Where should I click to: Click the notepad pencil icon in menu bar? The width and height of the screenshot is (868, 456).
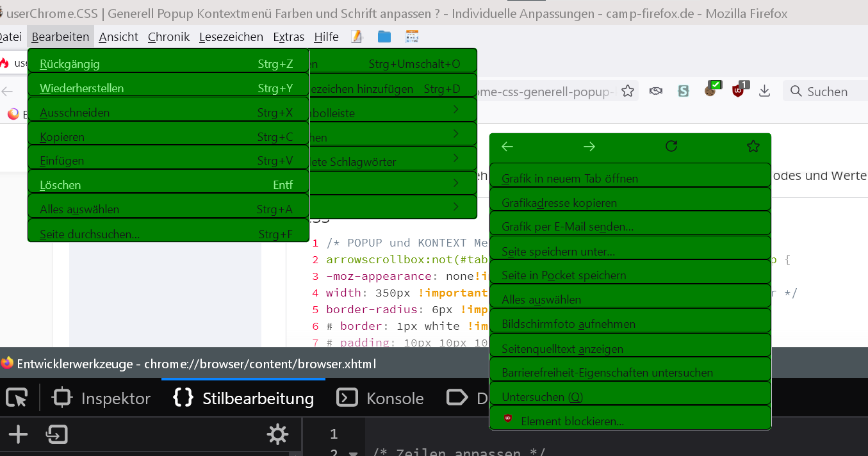click(x=357, y=37)
